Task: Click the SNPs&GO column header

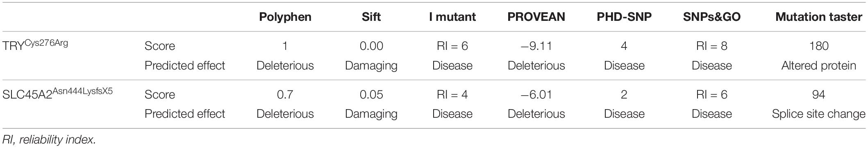Action: 711,17
